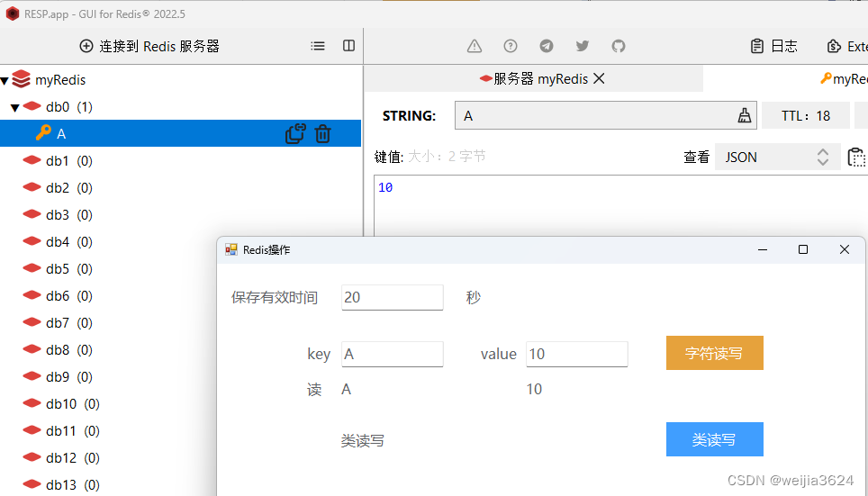Click the 连接到 Redis 服务器 button
The height and width of the screenshot is (496, 868).
[x=149, y=46]
